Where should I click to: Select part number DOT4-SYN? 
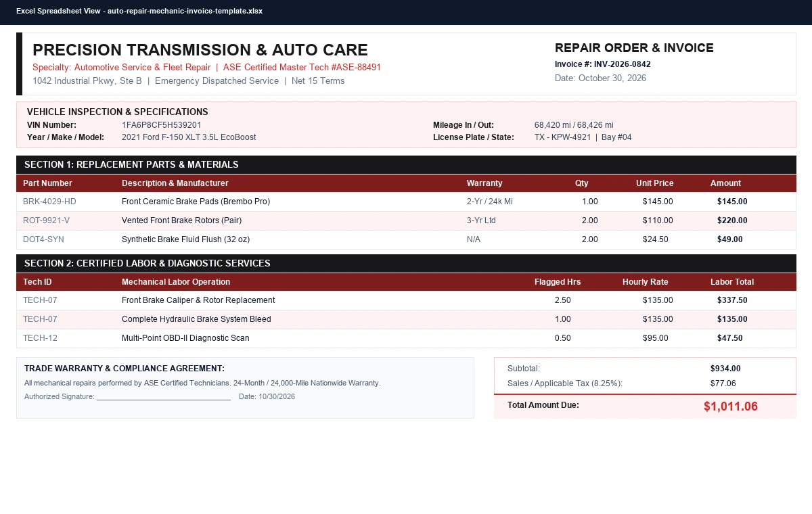coord(43,239)
